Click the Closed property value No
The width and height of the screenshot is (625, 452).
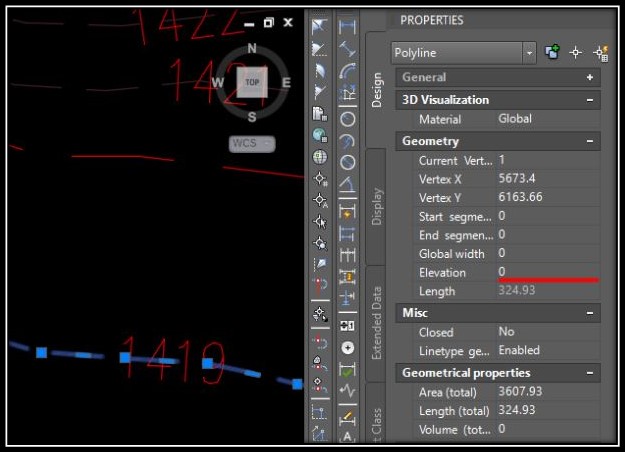coord(548,332)
